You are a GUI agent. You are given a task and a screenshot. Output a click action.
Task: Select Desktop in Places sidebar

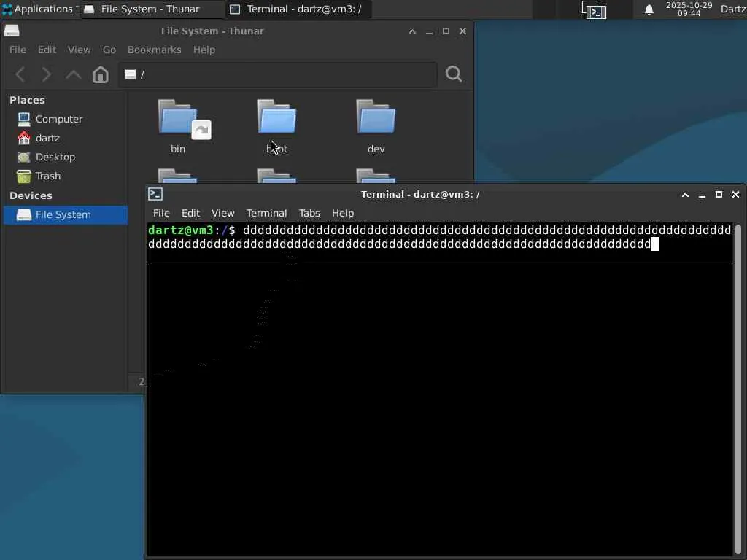click(x=55, y=157)
